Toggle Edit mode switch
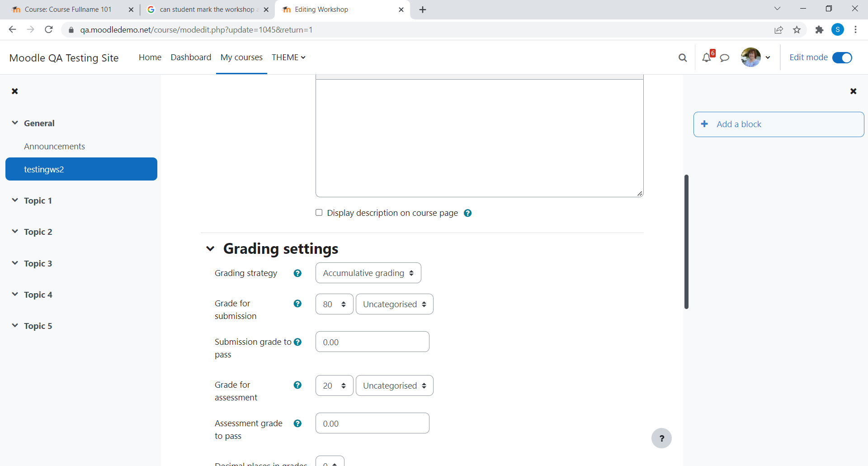This screenshot has width=868, height=466. [842, 57]
